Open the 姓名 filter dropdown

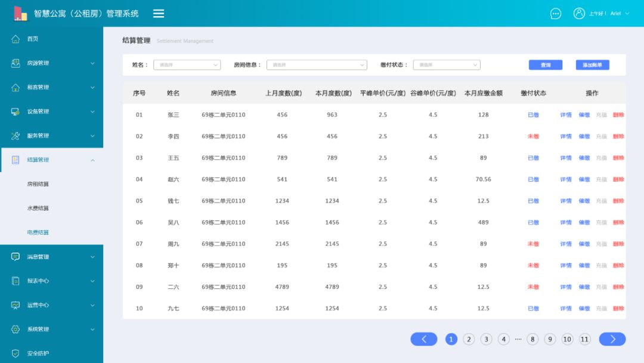[187, 64]
